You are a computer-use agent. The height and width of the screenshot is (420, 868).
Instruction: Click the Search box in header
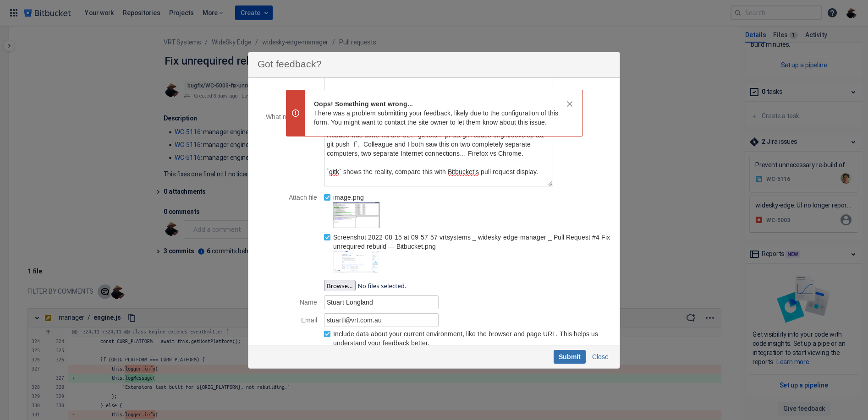[x=776, y=13]
